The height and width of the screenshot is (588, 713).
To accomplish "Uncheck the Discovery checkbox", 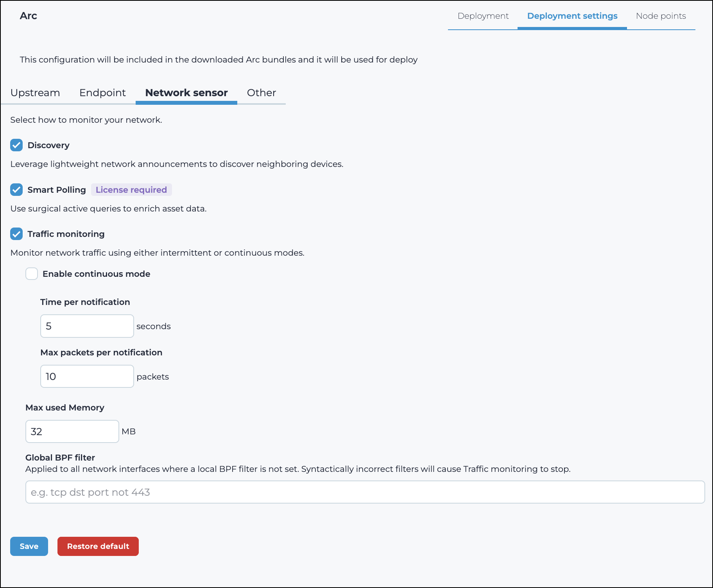I will 16,145.
